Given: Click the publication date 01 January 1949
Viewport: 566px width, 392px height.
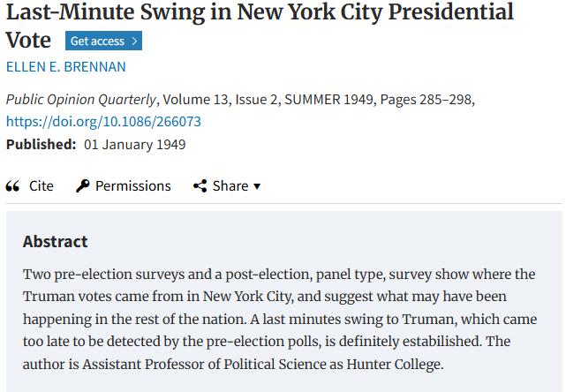Looking at the screenshot, I should [135, 144].
